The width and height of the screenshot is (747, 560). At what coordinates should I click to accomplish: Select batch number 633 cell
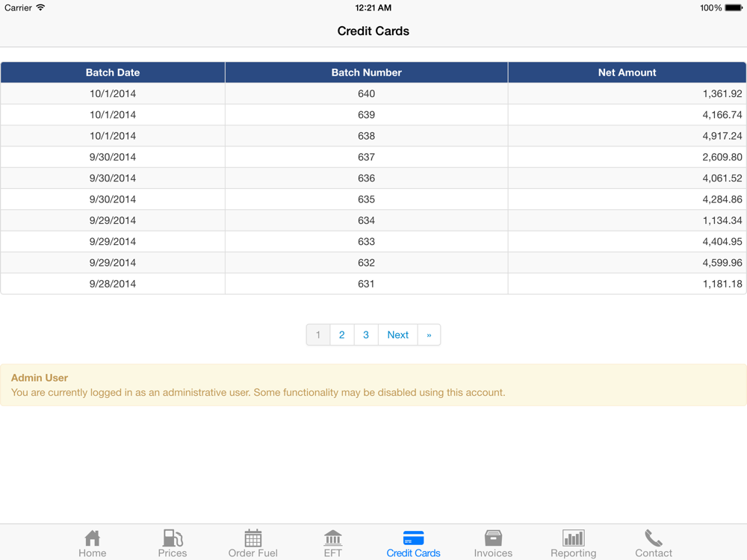pos(366,241)
